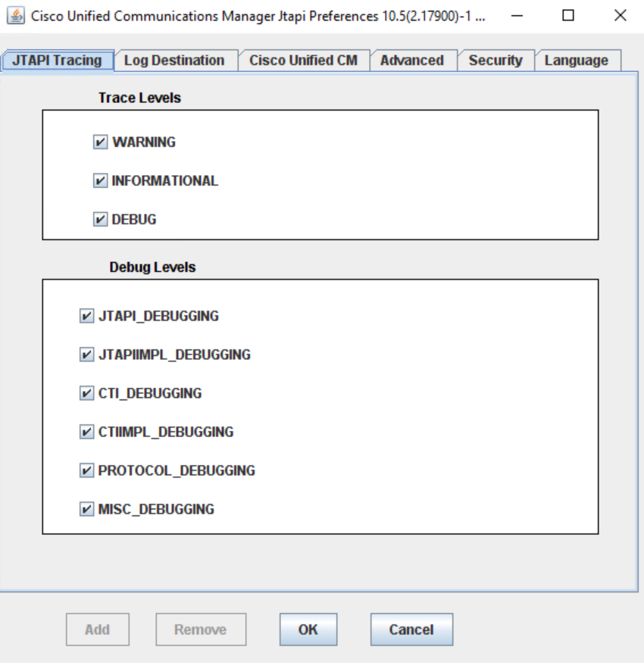Viewport: 644px width, 663px height.
Task: Toggle the PROTOCOL_DEBUGGING checkbox
Action: coord(86,471)
